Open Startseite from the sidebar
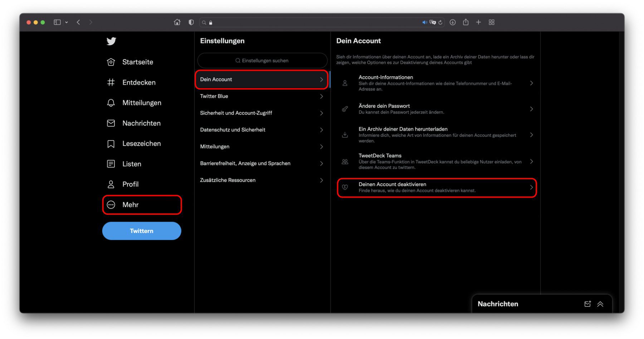The width and height of the screenshot is (644, 339). click(x=130, y=62)
